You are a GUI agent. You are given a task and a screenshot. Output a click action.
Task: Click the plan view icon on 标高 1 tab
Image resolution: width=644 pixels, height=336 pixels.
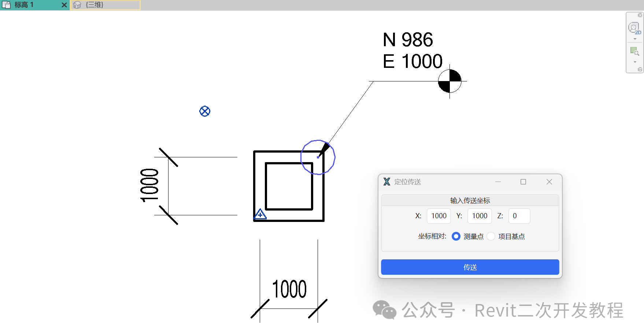click(7, 5)
